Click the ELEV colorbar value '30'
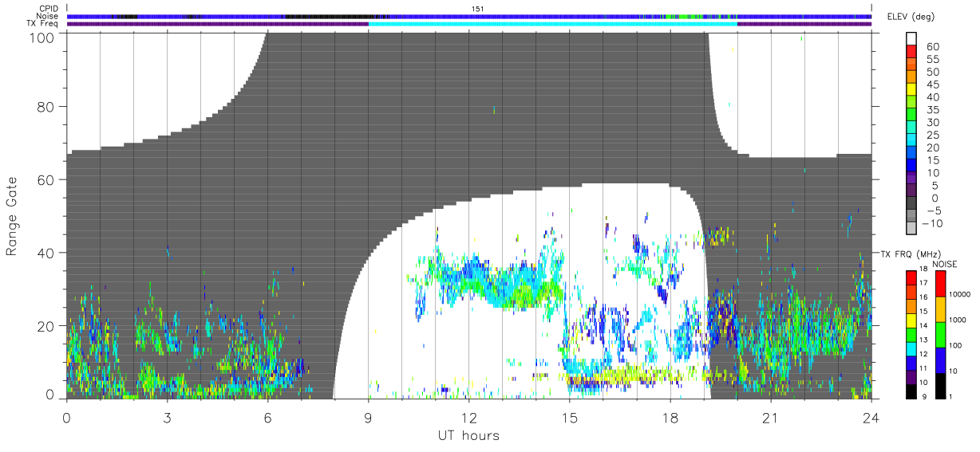Screen dimensions: 980x452 tap(932, 123)
